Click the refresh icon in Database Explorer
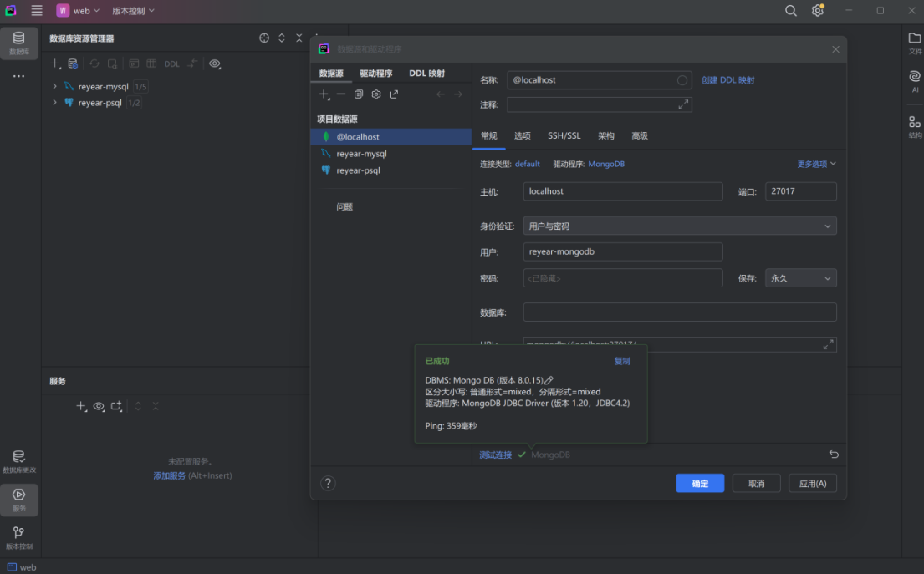 coord(94,63)
